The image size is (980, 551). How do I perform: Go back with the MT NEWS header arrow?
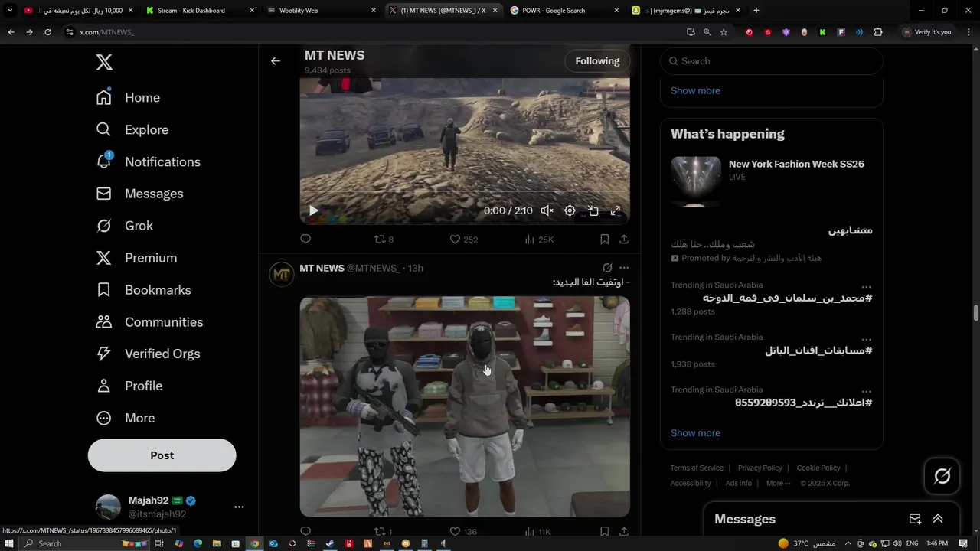(276, 61)
